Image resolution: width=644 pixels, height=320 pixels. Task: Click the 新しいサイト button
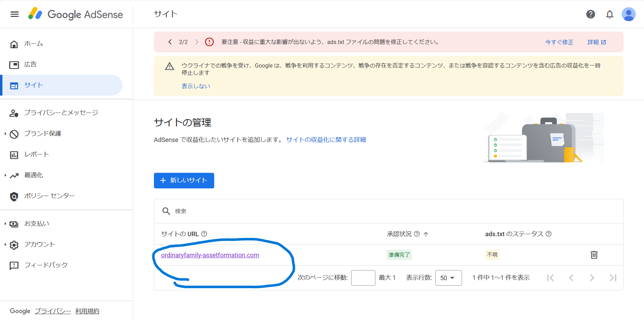184,180
